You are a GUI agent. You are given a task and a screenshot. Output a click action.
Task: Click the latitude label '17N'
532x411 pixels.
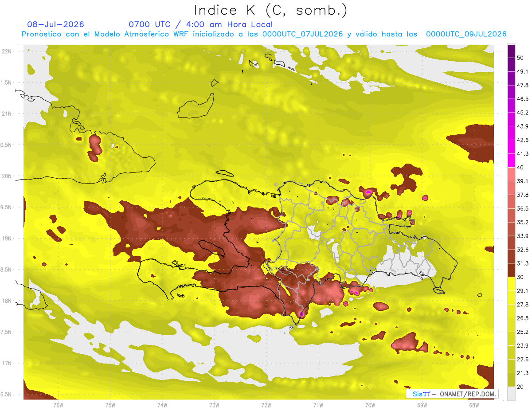click(7, 364)
